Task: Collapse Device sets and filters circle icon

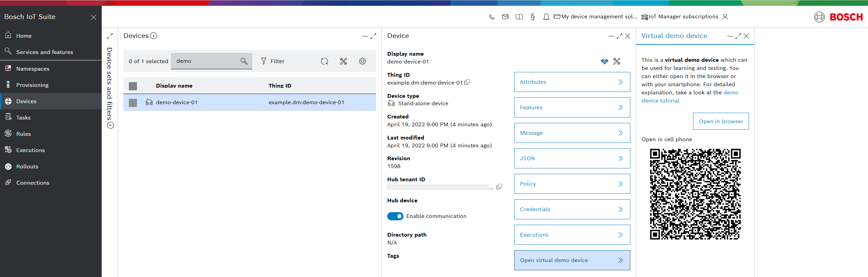Action: click(110, 125)
